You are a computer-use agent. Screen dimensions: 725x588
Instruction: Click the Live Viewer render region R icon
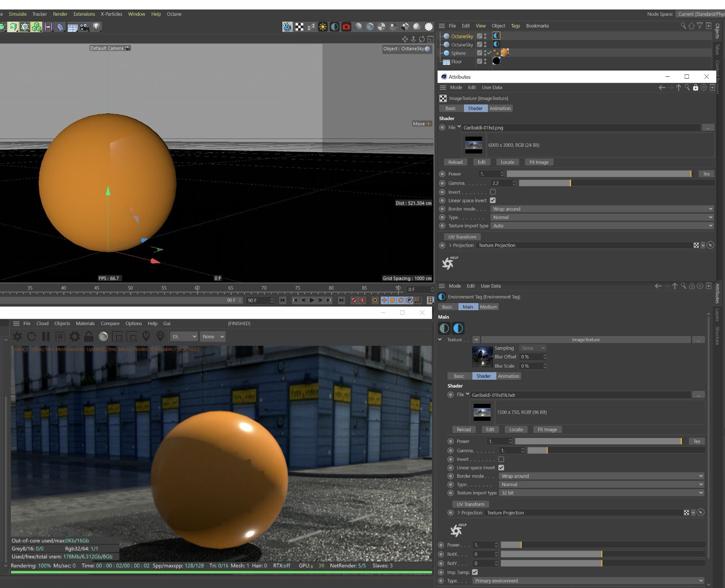tap(60, 337)
